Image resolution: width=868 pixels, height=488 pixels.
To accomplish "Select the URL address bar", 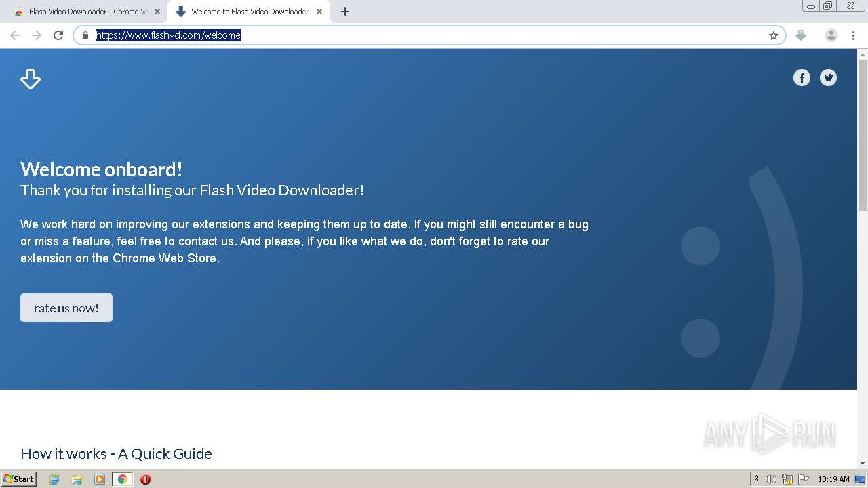I will coord(429,35).
